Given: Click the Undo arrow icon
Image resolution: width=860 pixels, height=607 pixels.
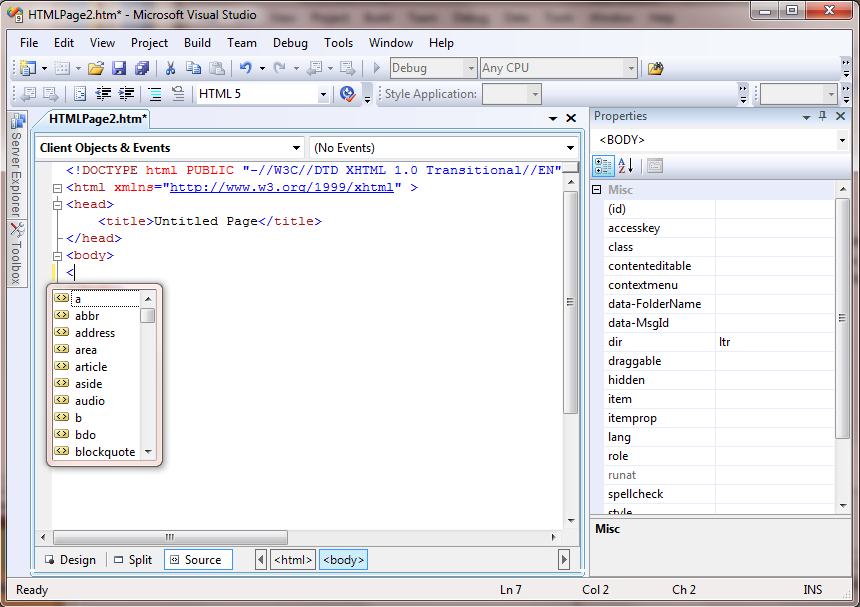Looking at the screenshot, I should click(x=245, y=68).
